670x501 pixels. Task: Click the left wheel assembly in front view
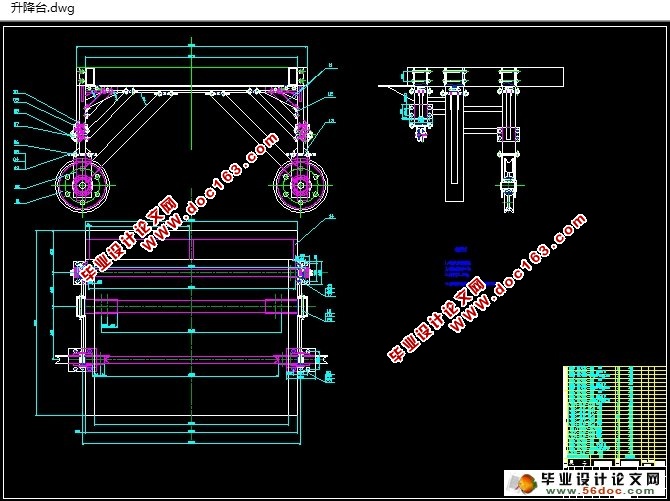click(82, 185)
